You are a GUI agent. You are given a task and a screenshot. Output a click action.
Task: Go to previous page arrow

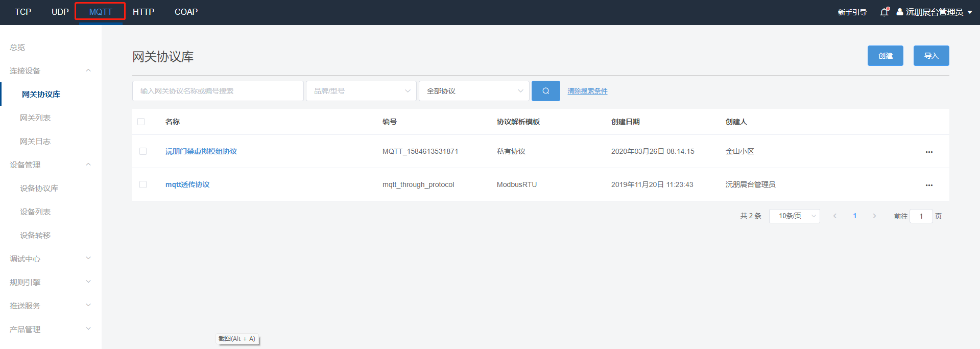pyautogui.click(x=835, y=216)
